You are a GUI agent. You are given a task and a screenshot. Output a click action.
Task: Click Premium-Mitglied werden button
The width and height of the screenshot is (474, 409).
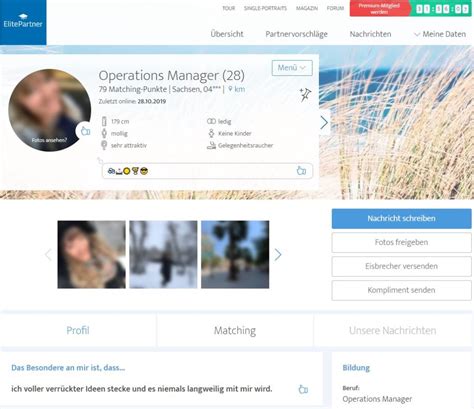(x=379, y=9)
